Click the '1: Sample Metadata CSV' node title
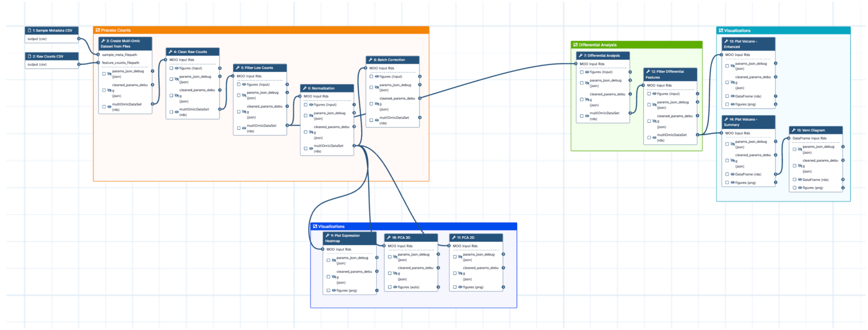 52,30
